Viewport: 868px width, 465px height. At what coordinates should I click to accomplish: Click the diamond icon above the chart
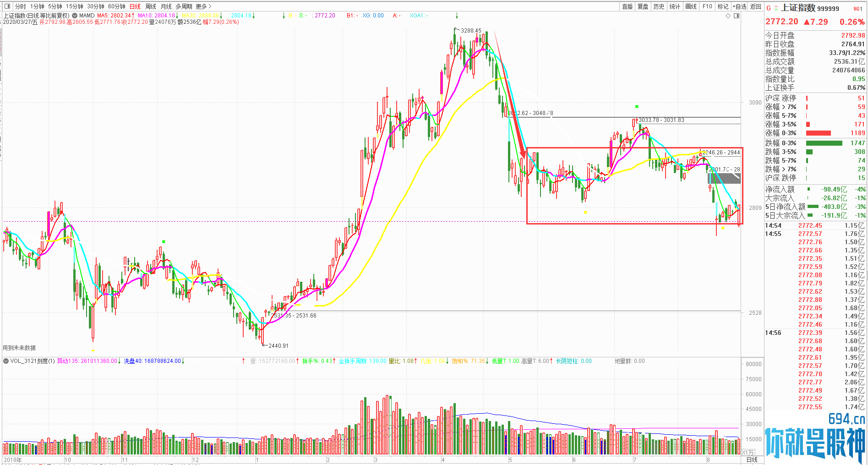[728, 16]
